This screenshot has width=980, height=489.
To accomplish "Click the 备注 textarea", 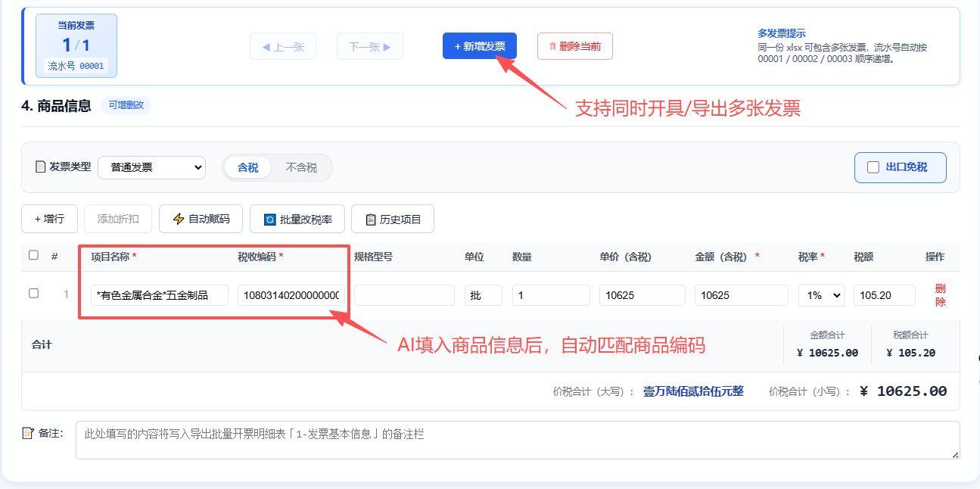I will coord(518,440).
